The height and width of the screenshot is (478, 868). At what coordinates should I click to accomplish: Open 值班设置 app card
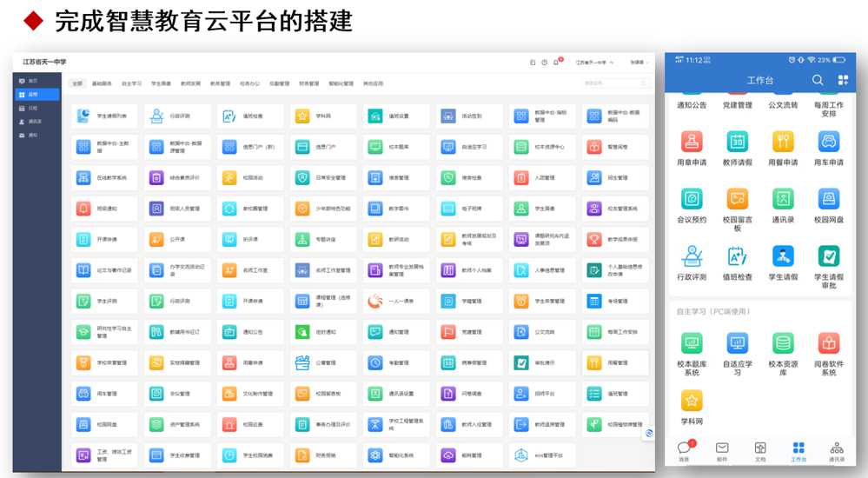click(x=396, y=116)
